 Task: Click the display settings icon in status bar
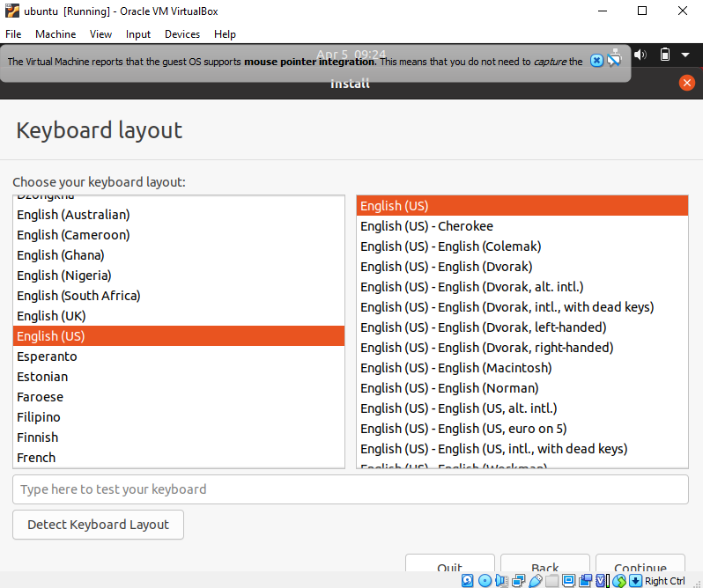click(x=568, y=581)
